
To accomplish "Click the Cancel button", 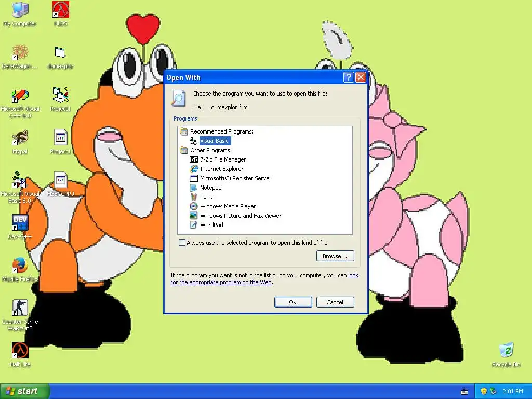I will pyautogui.click(x=335, y=302).
